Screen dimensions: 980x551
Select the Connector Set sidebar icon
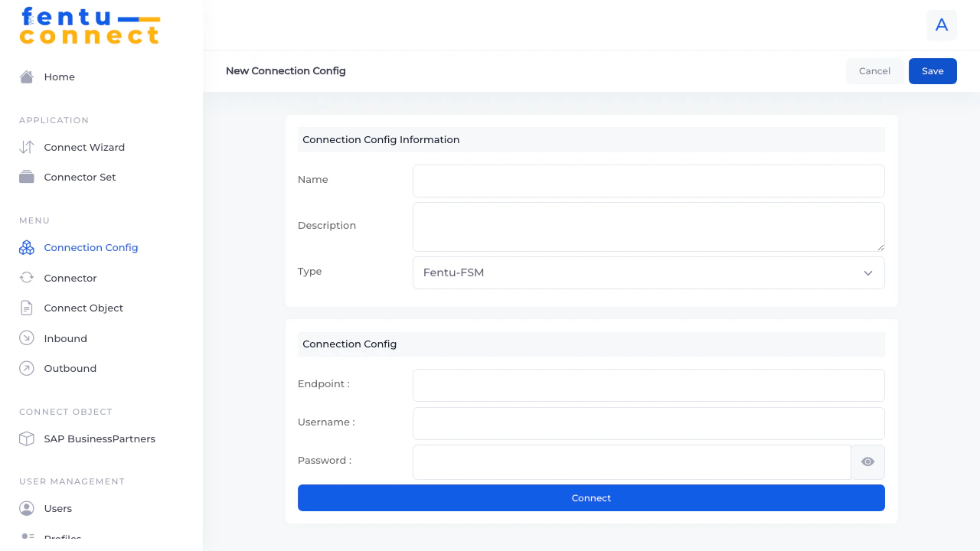tap(26, 177)
